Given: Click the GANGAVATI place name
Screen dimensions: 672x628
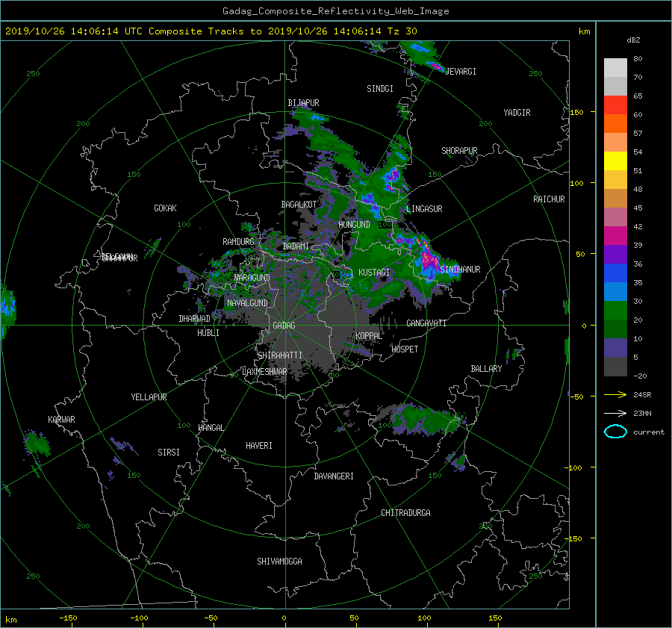Looking at the screenshot, I should [x=426, y=323].
